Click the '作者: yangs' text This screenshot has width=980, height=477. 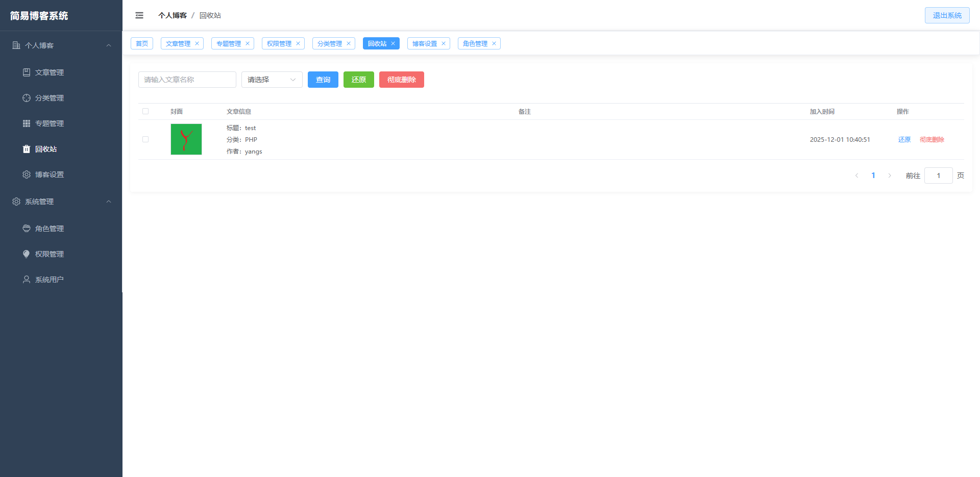coord(244,152)
